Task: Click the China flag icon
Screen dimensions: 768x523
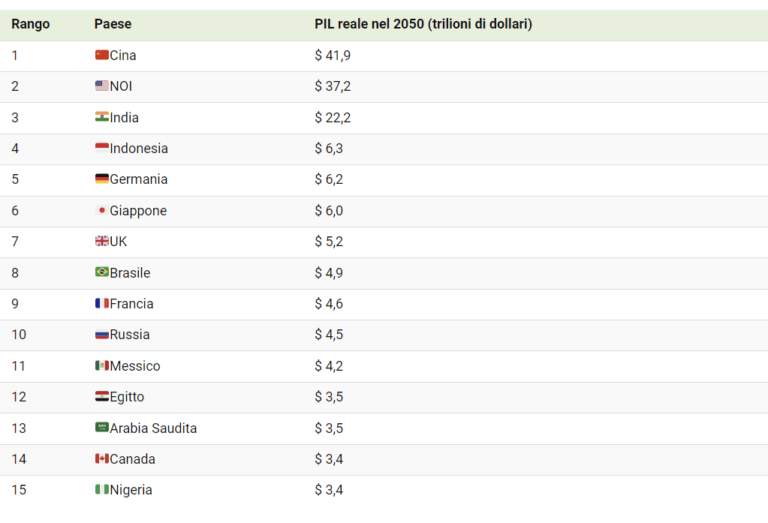Action: (x=102, y=55)
